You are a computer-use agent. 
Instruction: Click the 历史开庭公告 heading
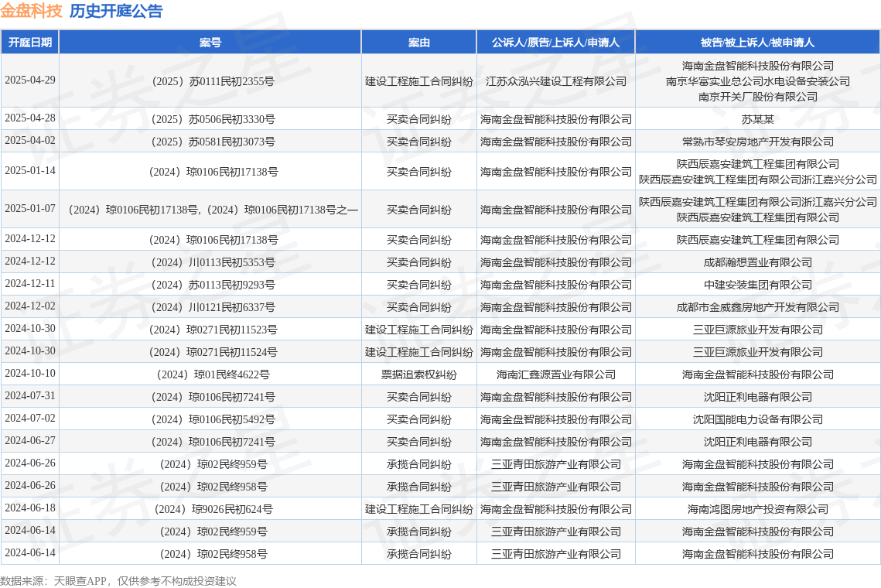point(116,12)
